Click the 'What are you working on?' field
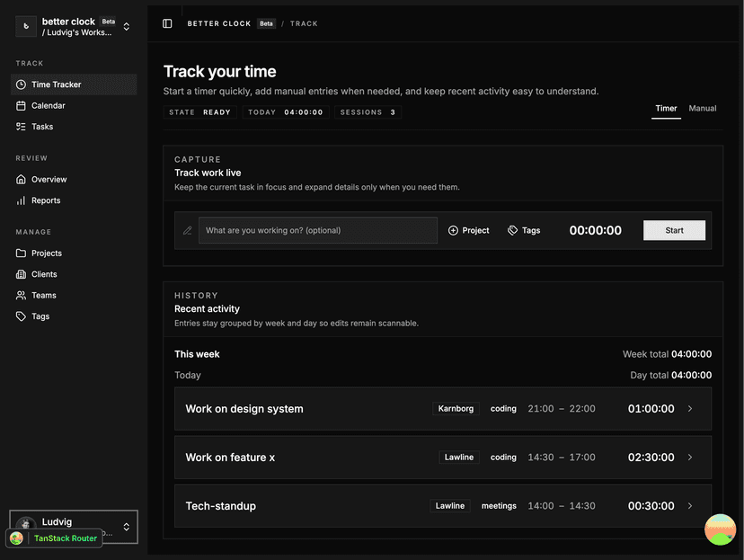Screen dimensions: 744x560 317,230
